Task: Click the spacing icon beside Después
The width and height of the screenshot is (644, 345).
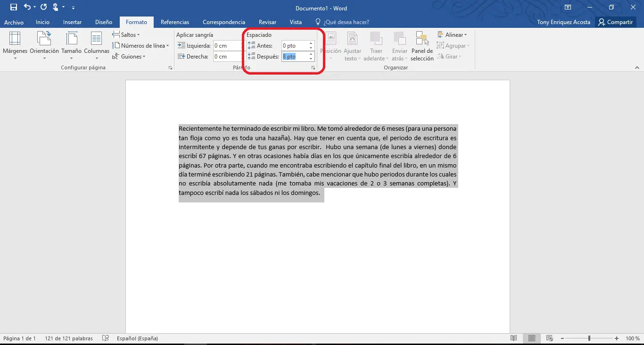Action: pyautogui.click(x=251, y=57)
